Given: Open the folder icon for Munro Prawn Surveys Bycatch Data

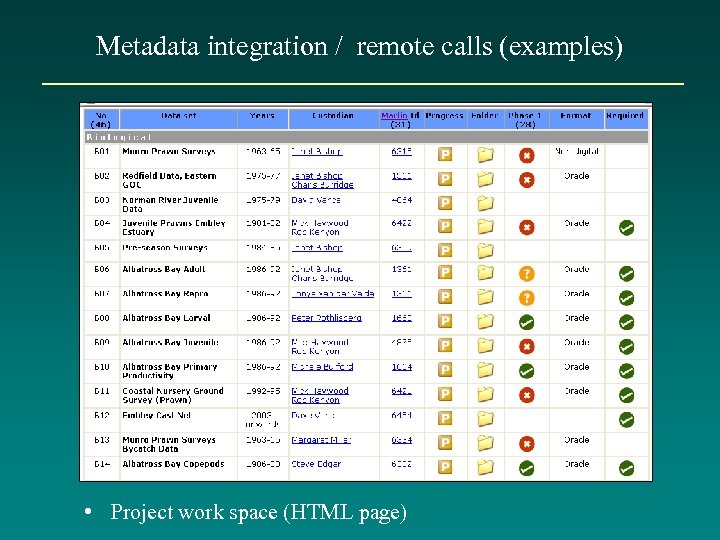Looking at the screenshot, I should click(x=485, y=443).
